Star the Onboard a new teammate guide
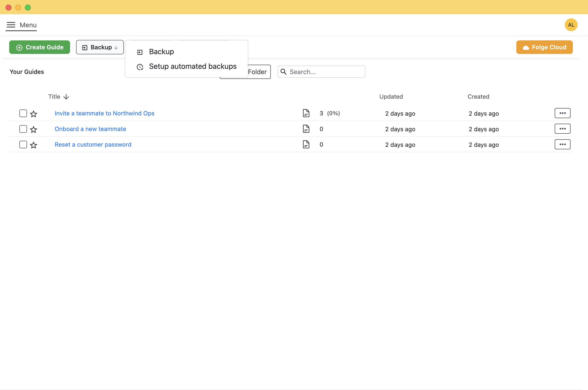Image resolution: width=588 pixels, height=390 pixels. 34,129
